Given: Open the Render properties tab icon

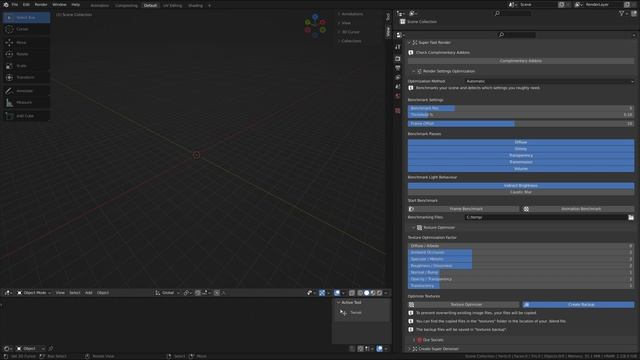Looking at the screenshot, I should [x=398, y=58].
